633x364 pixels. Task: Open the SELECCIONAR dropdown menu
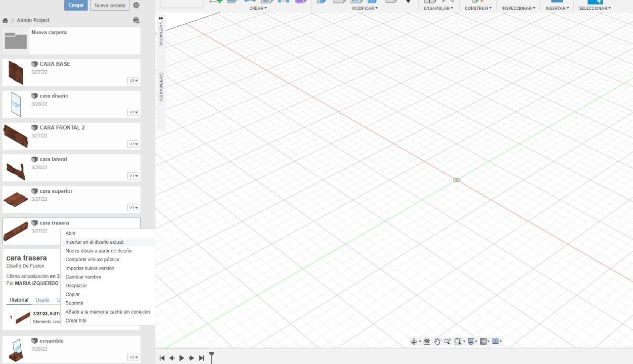click(595, 8)
